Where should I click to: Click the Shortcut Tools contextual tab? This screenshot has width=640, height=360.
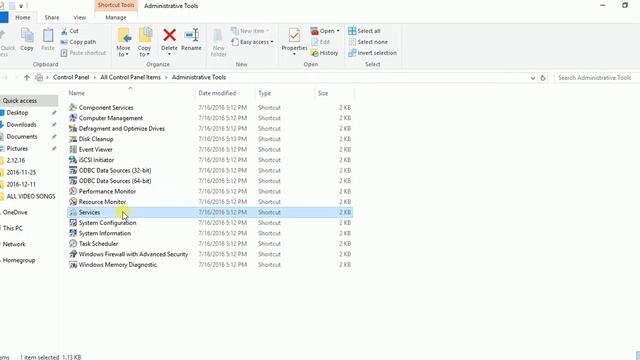pyautogui.click(x=116, y=5)
